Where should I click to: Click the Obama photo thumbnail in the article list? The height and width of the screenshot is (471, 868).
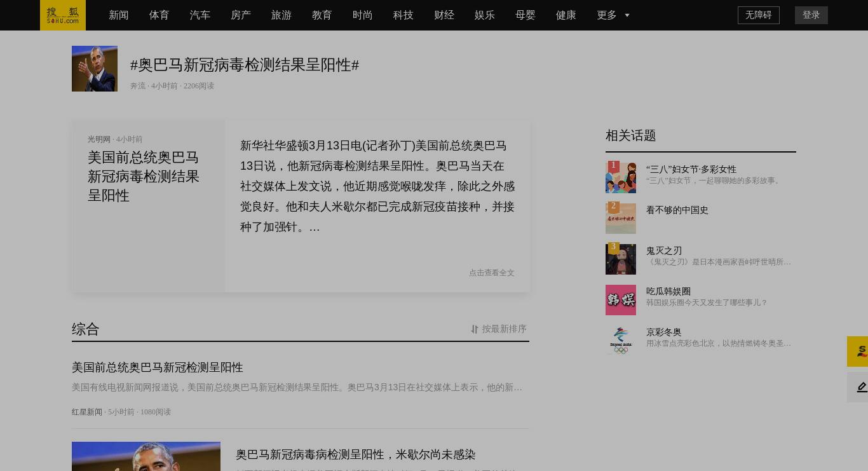click(146, 456)
